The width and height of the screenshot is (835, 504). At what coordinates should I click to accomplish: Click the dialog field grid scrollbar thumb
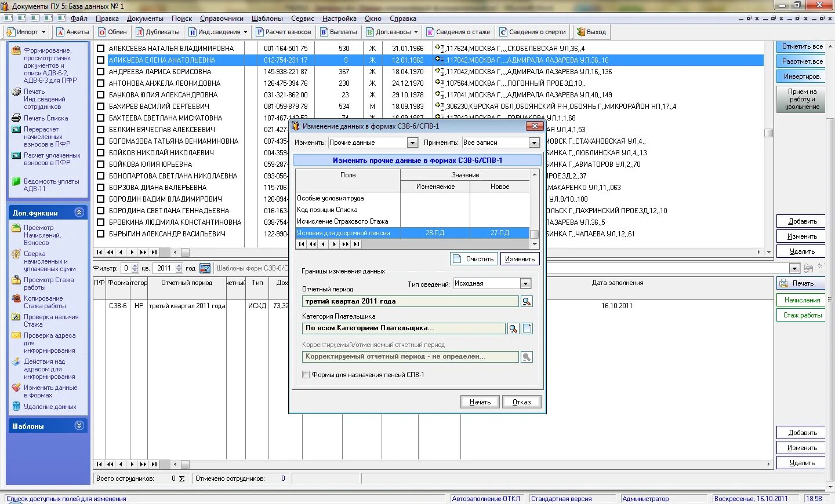coord(535,234)
